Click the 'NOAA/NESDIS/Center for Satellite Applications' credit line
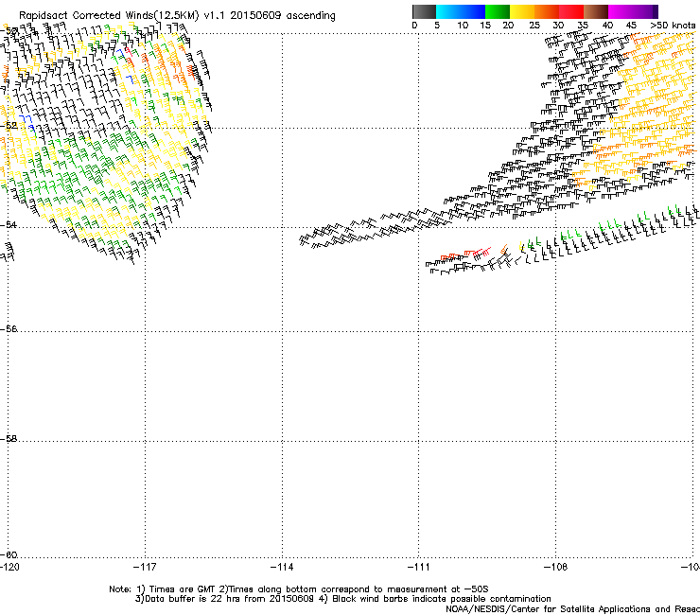The image size is (700, 615). point(572,609)
